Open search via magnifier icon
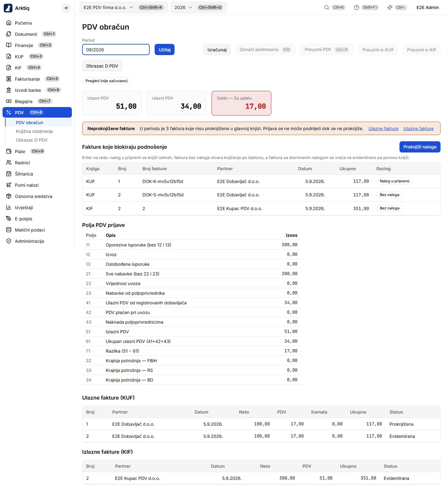Viewport: 448px width, 492px height. click(x=327, y=7)
